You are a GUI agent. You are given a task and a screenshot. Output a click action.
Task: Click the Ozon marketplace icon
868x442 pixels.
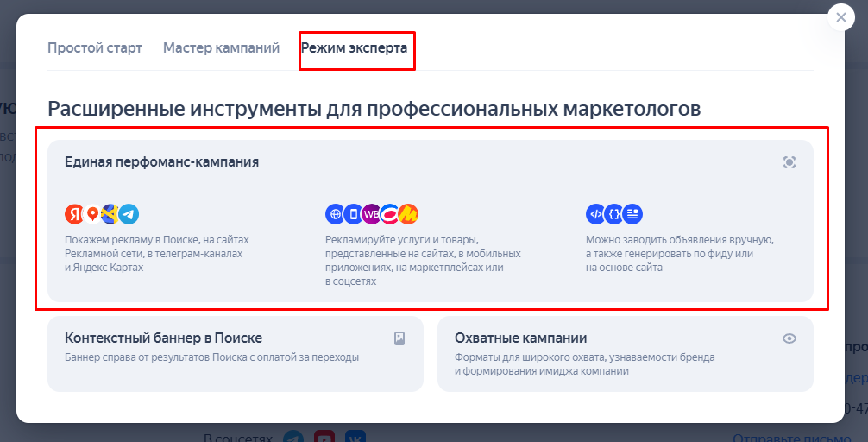coord(389,214)
